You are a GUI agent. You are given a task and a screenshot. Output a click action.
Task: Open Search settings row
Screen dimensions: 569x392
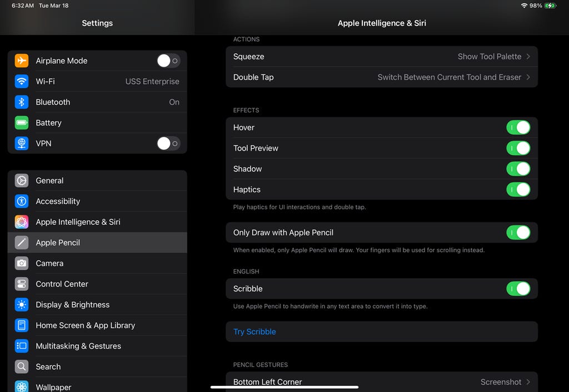(97, 366)
